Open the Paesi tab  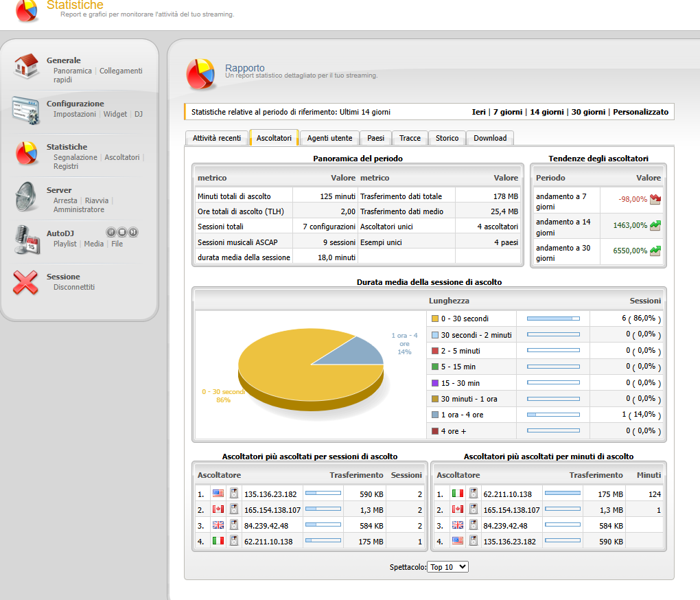click(375, 138)
